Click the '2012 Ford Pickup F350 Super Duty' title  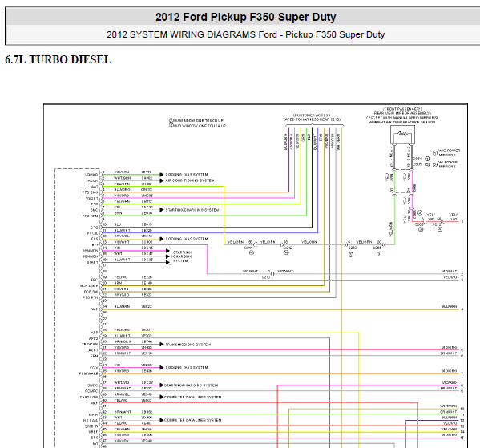[x=245, y=17]
